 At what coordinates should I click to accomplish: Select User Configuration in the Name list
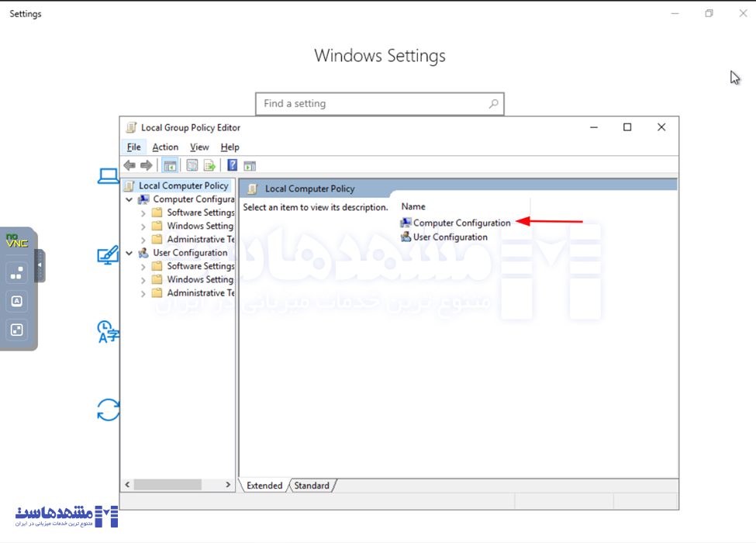(x=450, y=237)
